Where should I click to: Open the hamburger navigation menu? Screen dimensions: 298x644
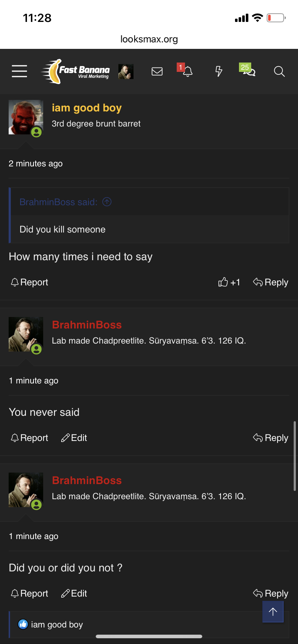[19, 71]
